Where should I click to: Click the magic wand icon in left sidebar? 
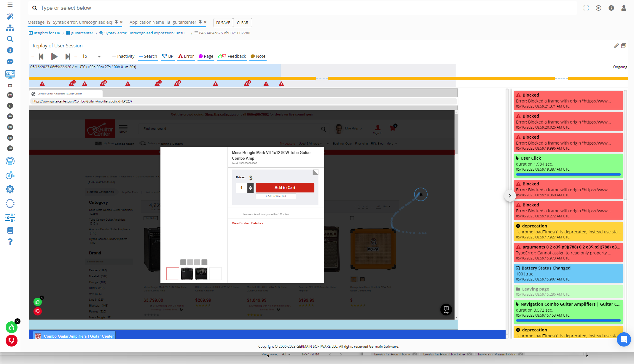pyautogui.click(x=10, y=16)
